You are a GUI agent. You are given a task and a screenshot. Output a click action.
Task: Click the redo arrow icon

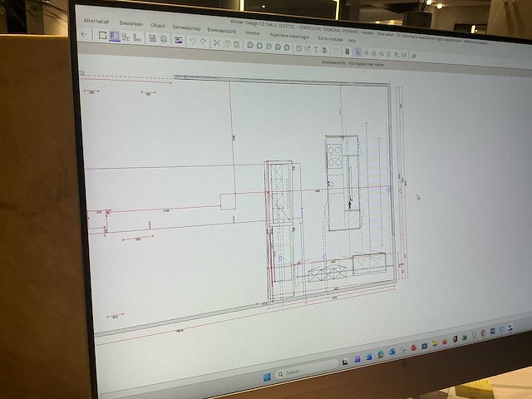pyautogui.click(x=203, y=42)
